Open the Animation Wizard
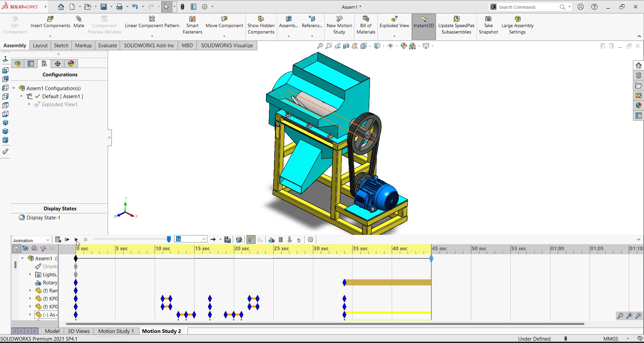The width and height of the screenshot is (644, 343). tap(239, 239)
